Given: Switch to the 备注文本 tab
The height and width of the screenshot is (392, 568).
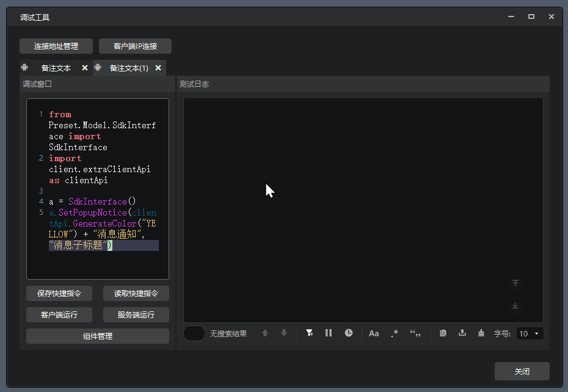Looking at the screenshot, I should tap(56, 68).
